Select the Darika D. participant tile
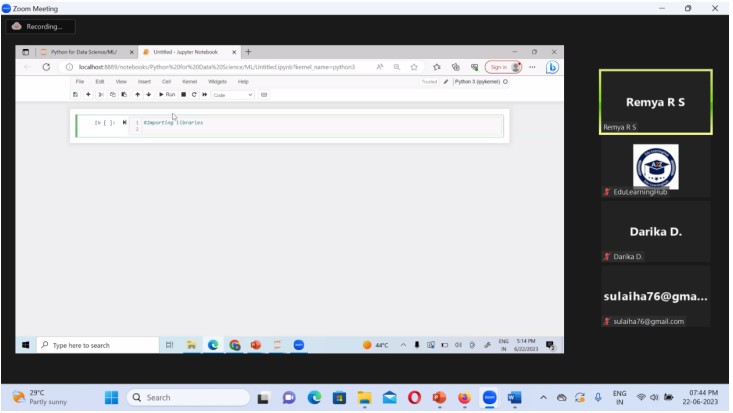 pos(655,232)
